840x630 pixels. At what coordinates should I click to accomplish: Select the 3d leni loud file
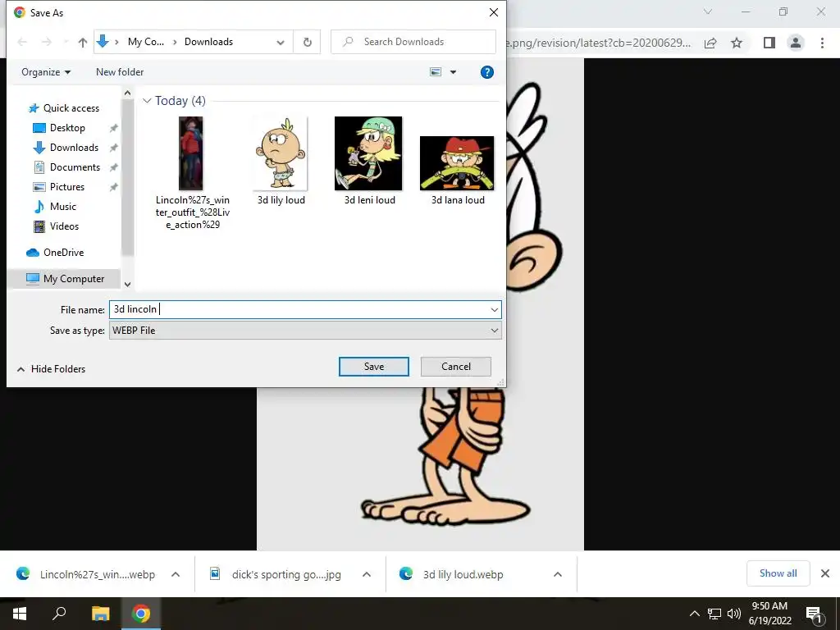(x=369, y=161)
